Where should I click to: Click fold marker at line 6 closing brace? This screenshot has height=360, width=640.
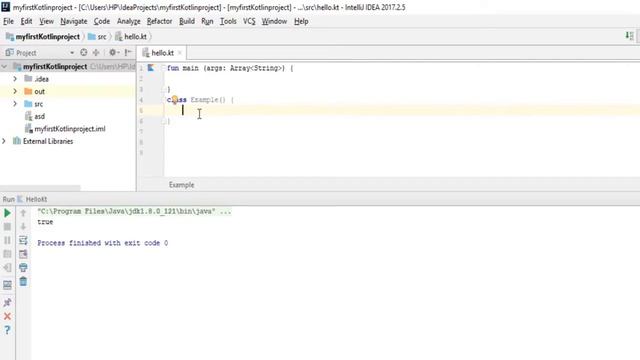coord(163,121)
